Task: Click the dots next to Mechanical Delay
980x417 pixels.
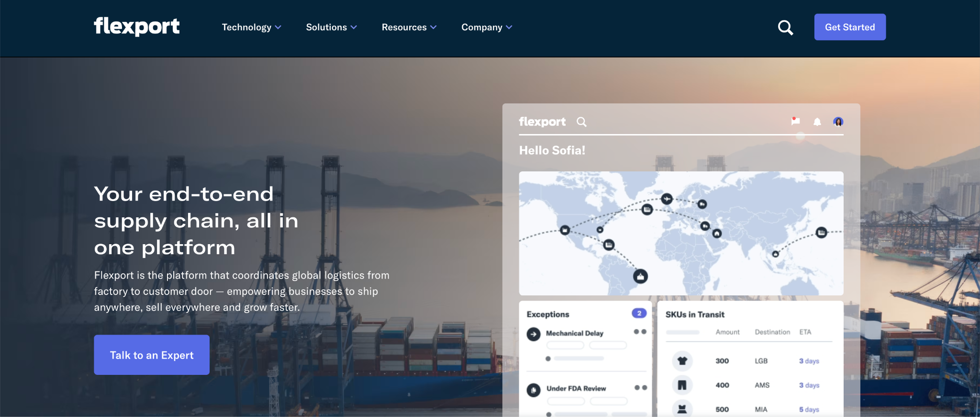Action: [640, 331]
